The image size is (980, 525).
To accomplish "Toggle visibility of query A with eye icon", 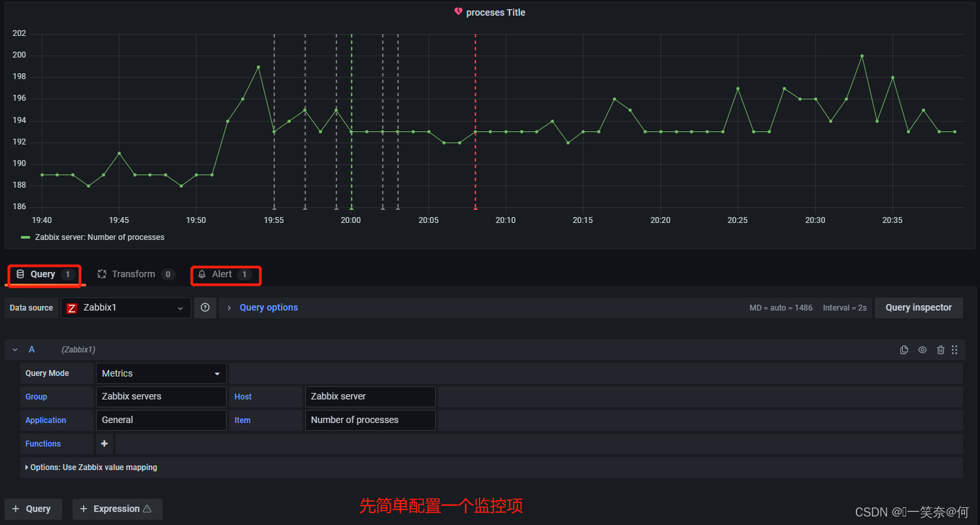I will pyautogui.click(x=923, y=350).
